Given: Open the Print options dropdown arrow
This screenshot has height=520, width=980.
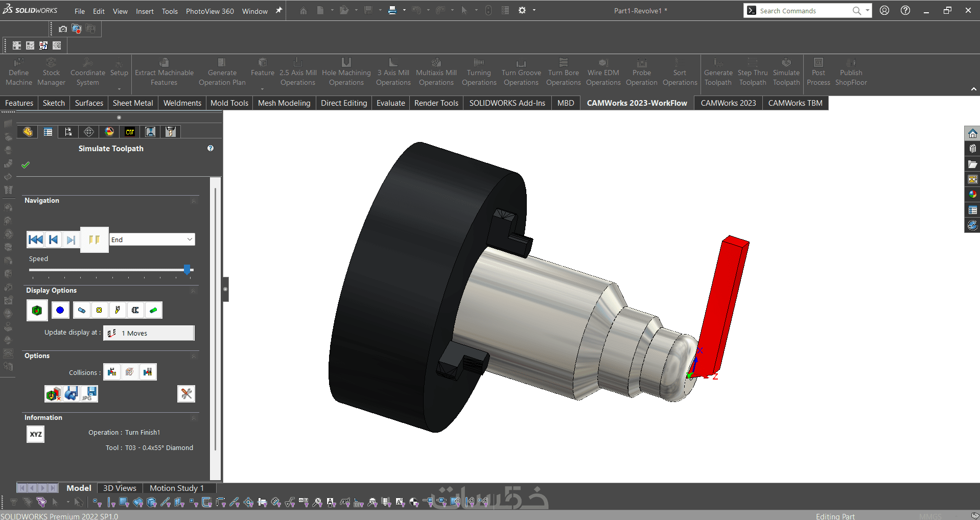Looking at the screenshot, I should point(404,10).
